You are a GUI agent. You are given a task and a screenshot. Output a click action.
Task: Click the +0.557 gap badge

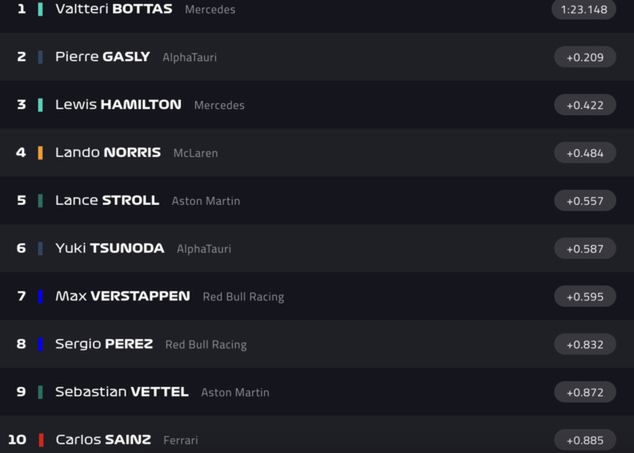(585, 201)
